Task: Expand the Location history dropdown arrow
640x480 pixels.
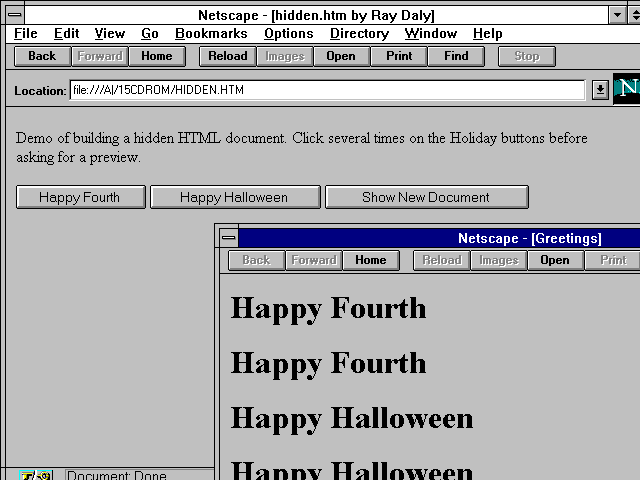Action: tap(600, 90)
